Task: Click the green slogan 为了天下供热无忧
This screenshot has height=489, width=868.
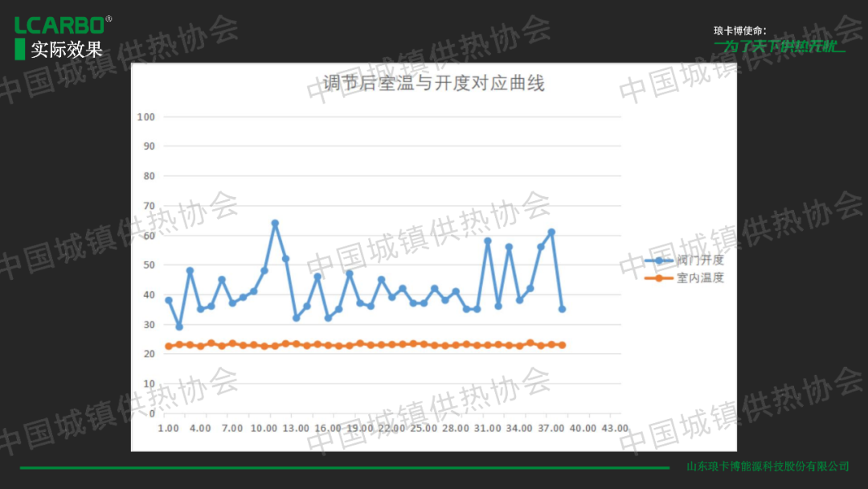Action: pyautogui.click(x=779, y=47)
